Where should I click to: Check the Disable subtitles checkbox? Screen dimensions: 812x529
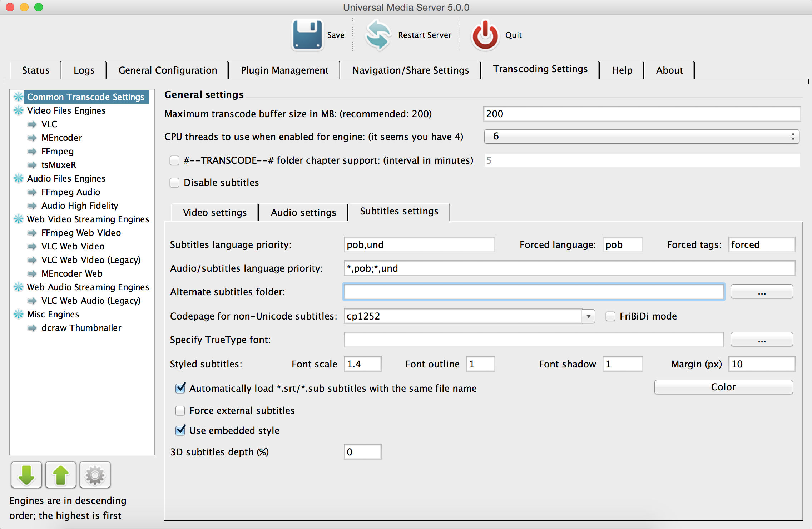click(174, 183)
